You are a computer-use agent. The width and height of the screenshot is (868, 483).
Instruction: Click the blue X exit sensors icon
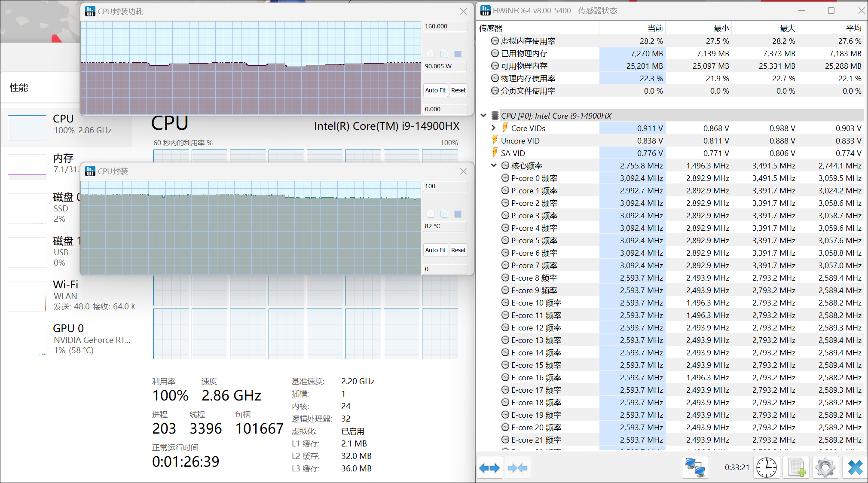pos(855,468)
